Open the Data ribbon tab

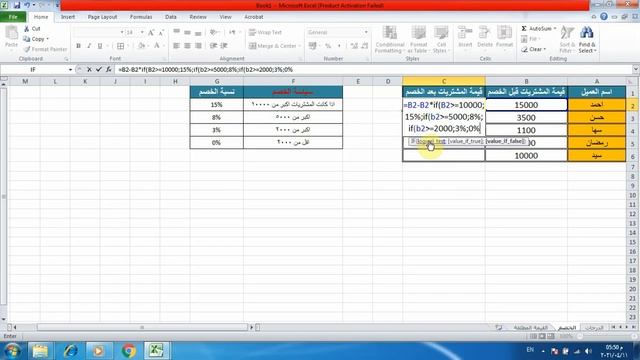point(171,17)
